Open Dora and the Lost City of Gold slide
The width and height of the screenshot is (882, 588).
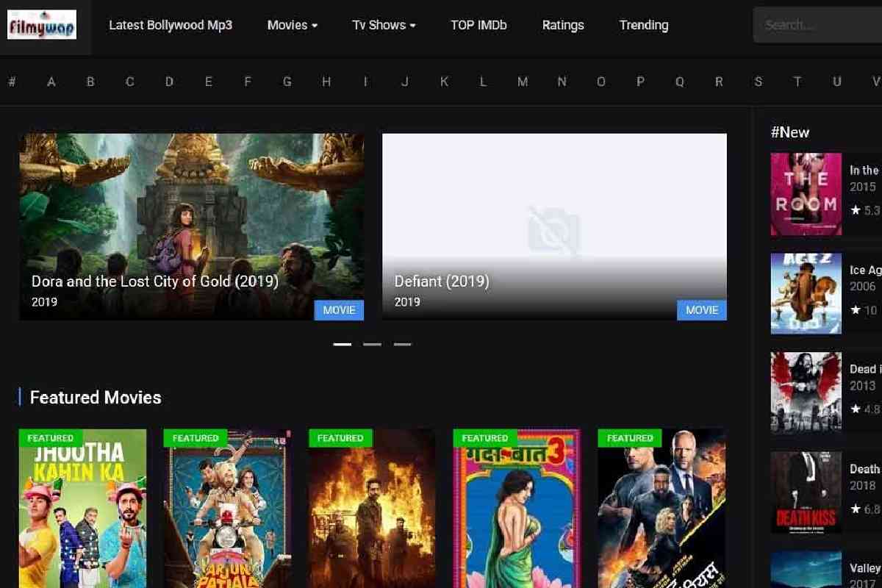pos(191,226)
